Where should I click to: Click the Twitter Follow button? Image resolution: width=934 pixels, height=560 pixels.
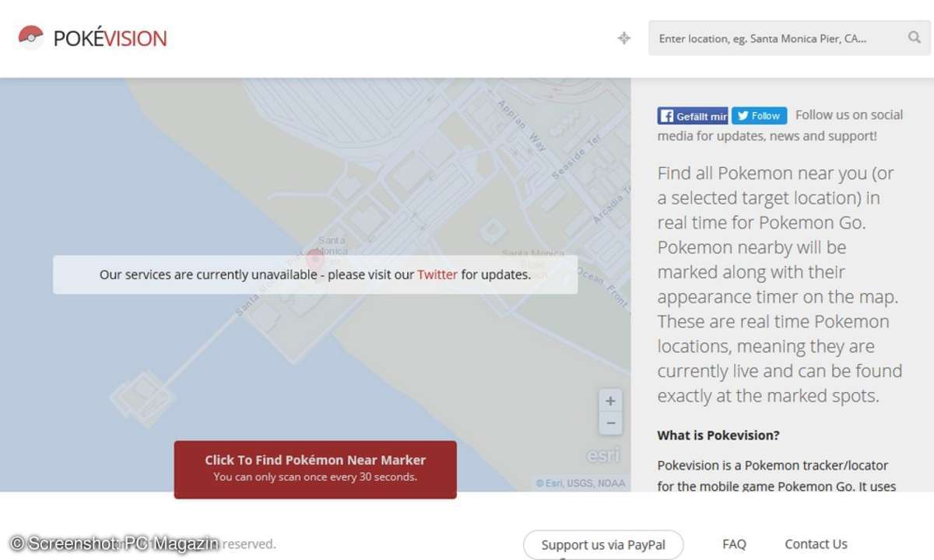[760, 116]
